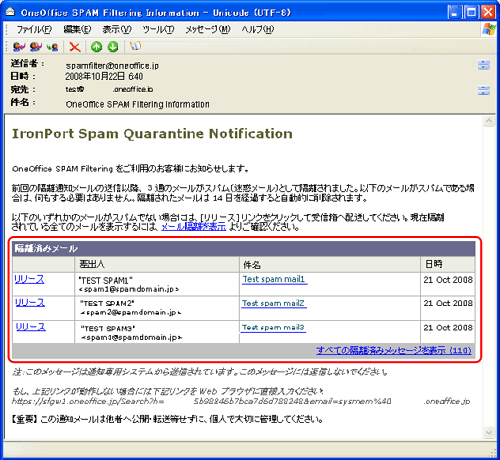Click the Reply All toolbar icon
This screenshot has height=460, width=500.
35,47
